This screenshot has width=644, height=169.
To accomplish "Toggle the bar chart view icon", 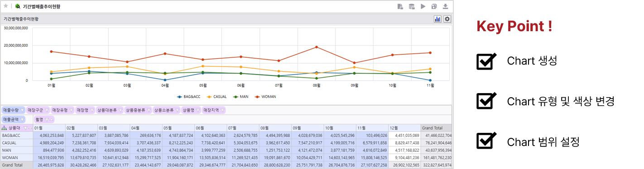I will pyautogui.click(x=438, y=19).
